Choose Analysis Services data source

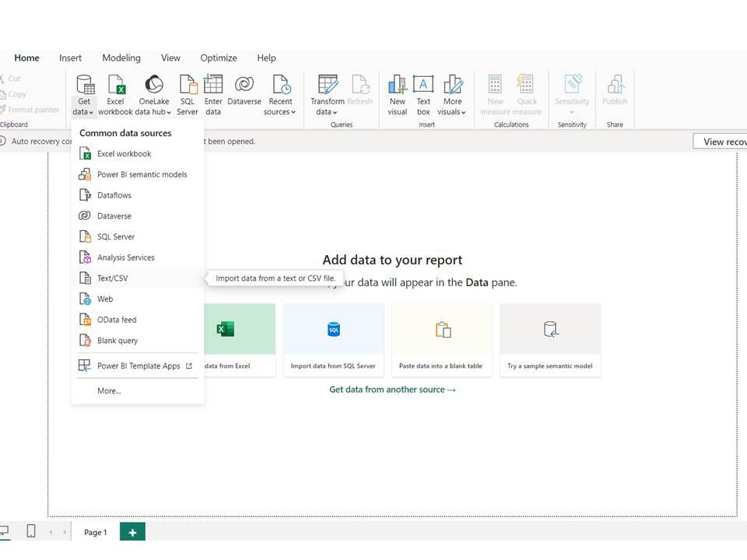click(137, 257)
